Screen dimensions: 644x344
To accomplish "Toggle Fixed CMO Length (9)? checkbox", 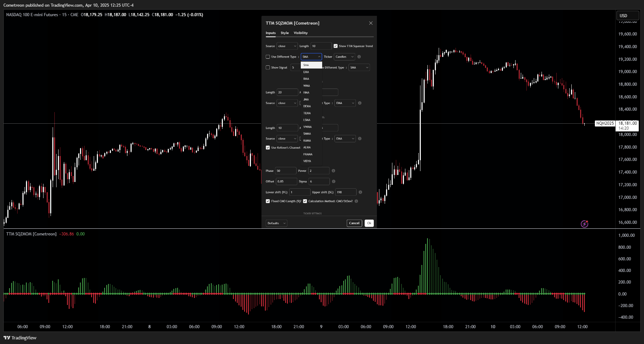I will pos(268,201).
